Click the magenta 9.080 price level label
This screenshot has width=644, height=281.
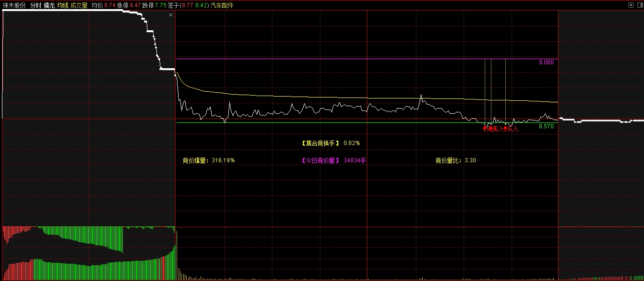click(546, 62)
